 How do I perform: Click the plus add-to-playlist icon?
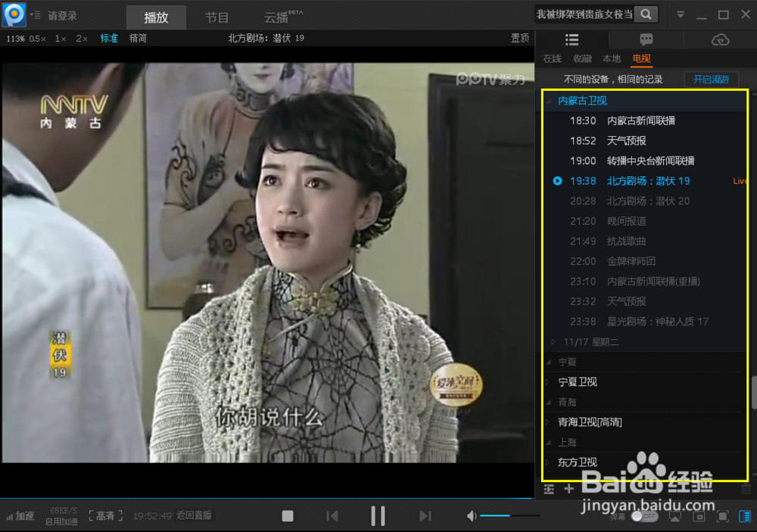[x=569, y=489]
